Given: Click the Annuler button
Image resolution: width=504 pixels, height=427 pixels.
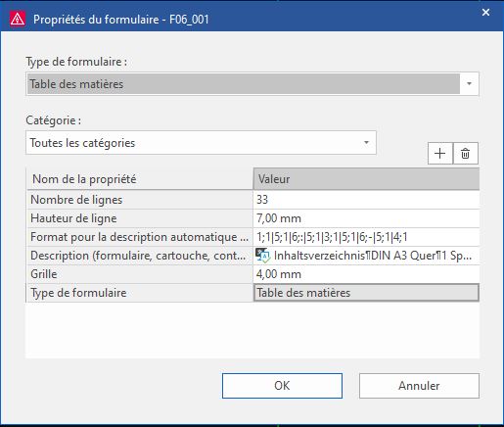Looking at the screenshot, I should pyautogui.click(x=419, y=386).
